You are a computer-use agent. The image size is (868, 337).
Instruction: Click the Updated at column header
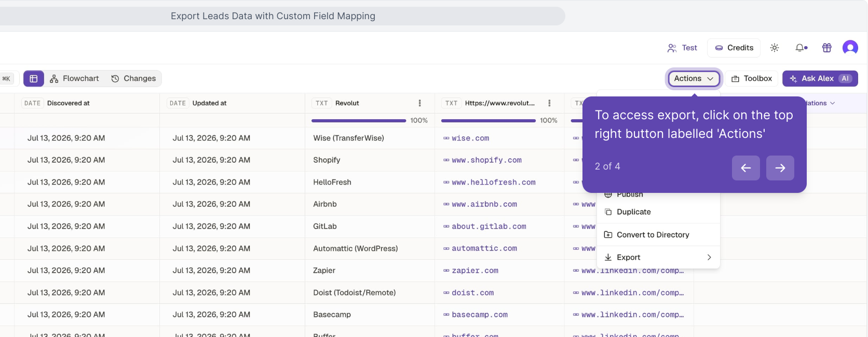tap(233, 103)
